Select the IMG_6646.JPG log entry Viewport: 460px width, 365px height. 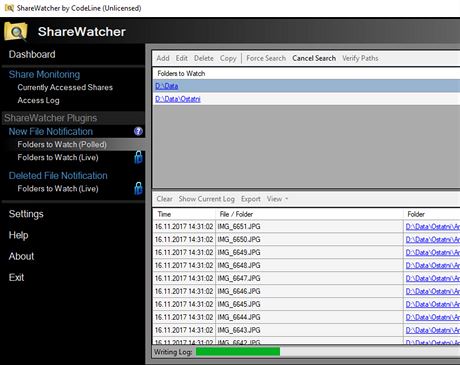[x=239, y=291]
